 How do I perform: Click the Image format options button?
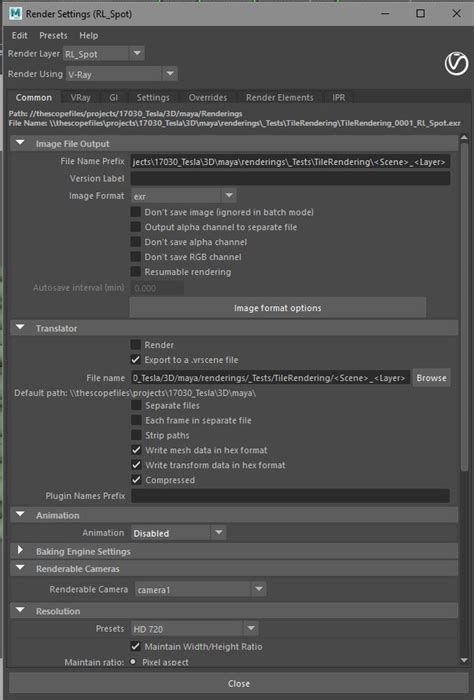[278, 308]
